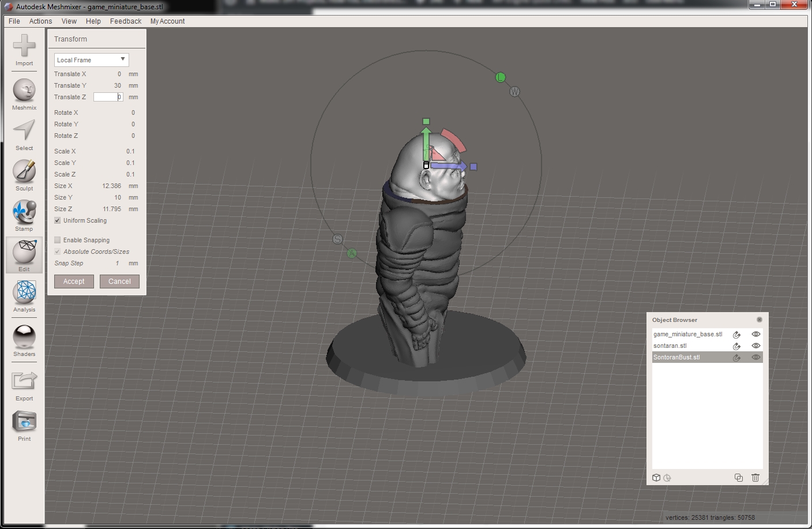Viewport: 812px width, 529px height.
Task: Click the Size Z value 11.795
Action: [x=112, y=209]
